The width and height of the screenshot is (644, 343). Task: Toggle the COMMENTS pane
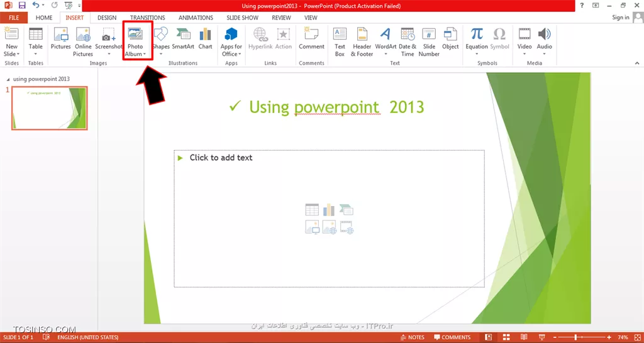click(x=452, y=337)
